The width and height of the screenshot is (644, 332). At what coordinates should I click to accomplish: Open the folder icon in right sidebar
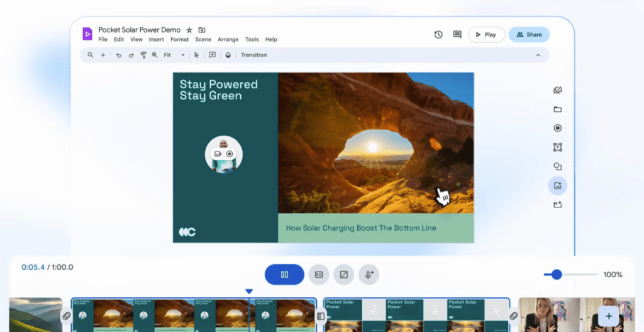point(557,109)
